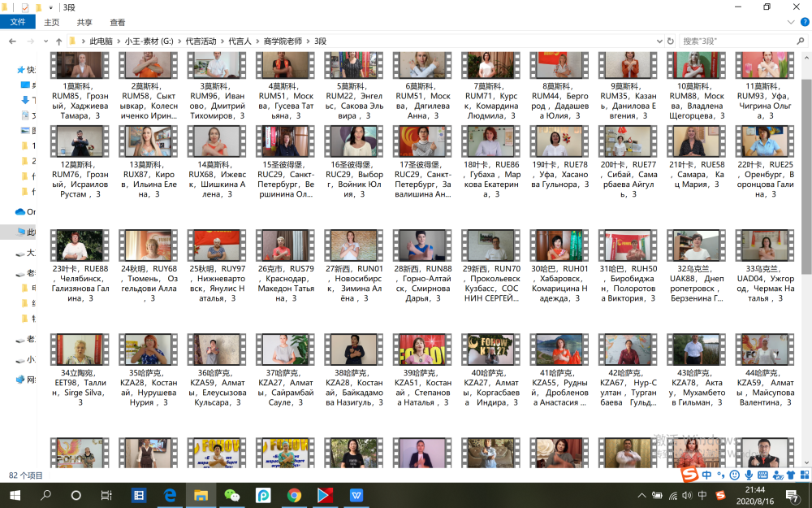Open Google Chrome from the taskbar
Viewport: 812px width, 508px height.
(294, 496)
